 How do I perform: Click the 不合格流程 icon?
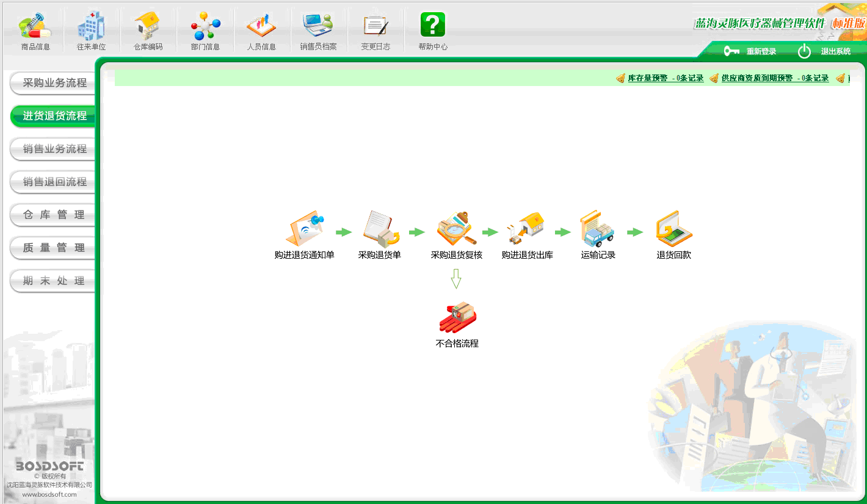[457, 317]
